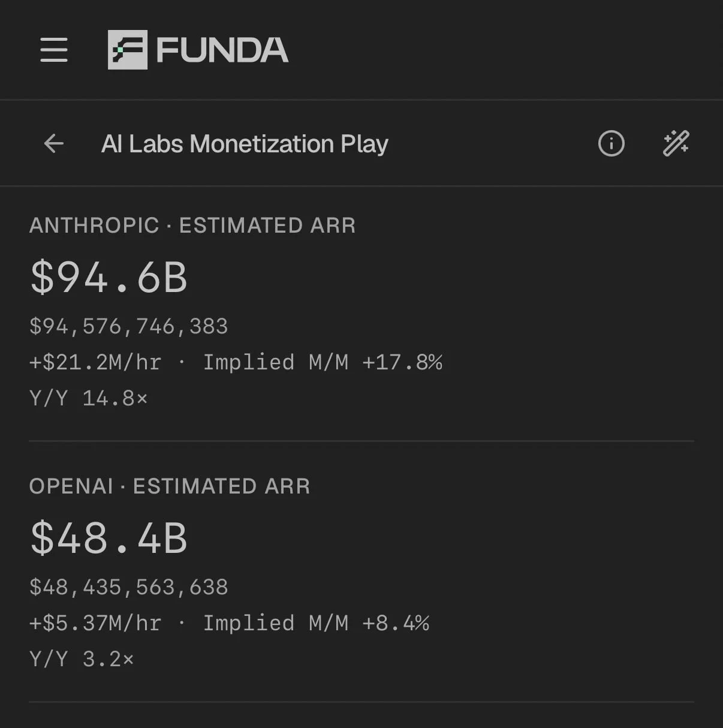Open the hamburger menu

(54, 49)
